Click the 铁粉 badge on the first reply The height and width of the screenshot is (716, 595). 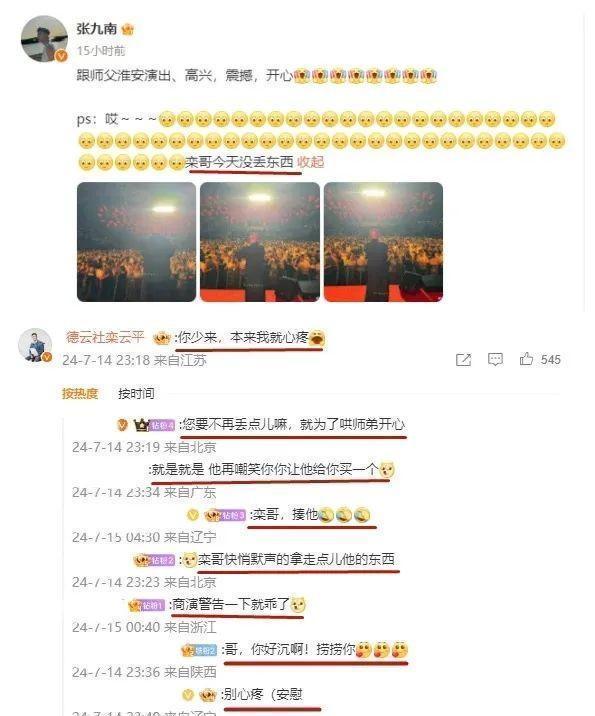tap(162, 426)
